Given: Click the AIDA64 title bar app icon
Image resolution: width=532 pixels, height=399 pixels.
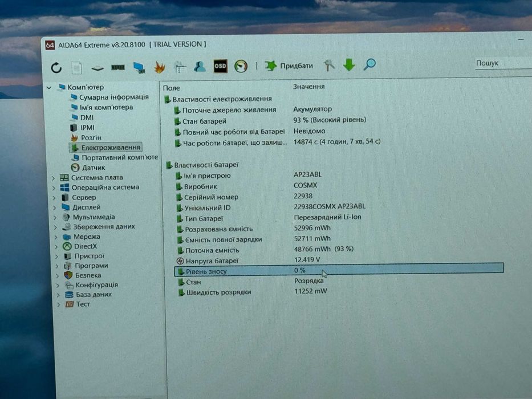Looking at the screenshot, I should (x=50, y=45).
